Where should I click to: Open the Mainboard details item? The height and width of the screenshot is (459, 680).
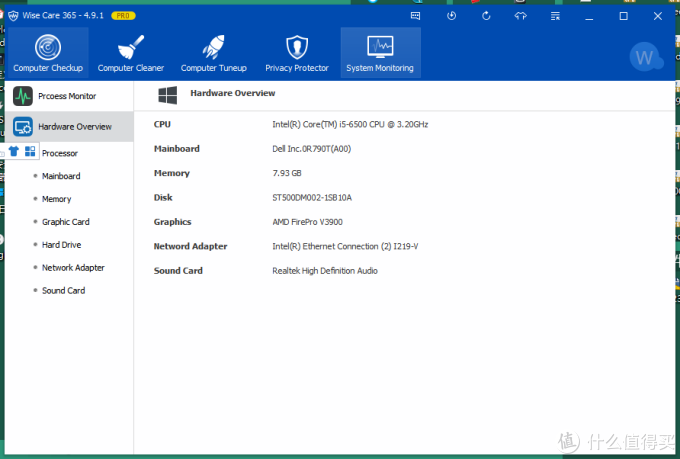point(61,176)
